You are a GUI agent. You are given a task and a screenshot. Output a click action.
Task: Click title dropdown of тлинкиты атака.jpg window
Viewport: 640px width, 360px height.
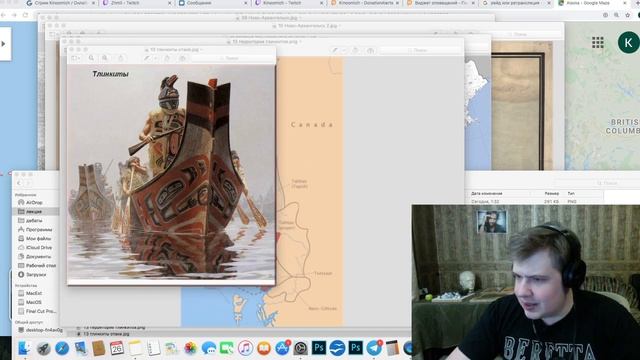click(201, 49)
